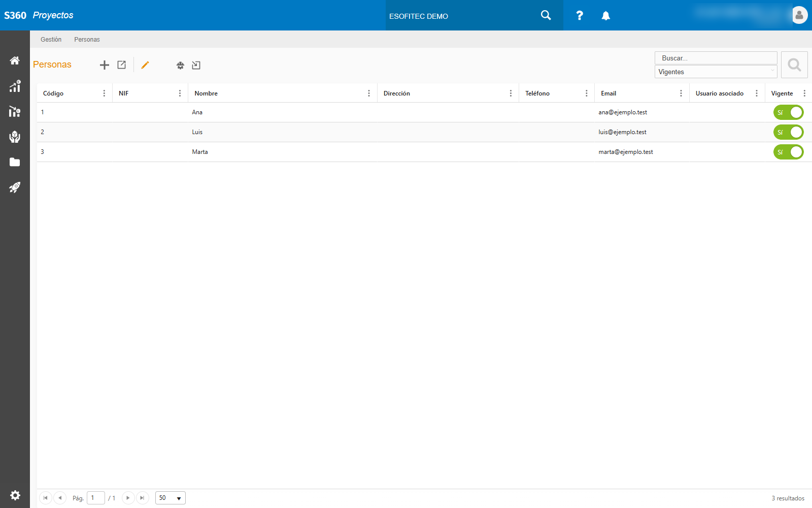The image size is (812, 508).
Task: Go to previous page button
Action: [x=60, y=498]
